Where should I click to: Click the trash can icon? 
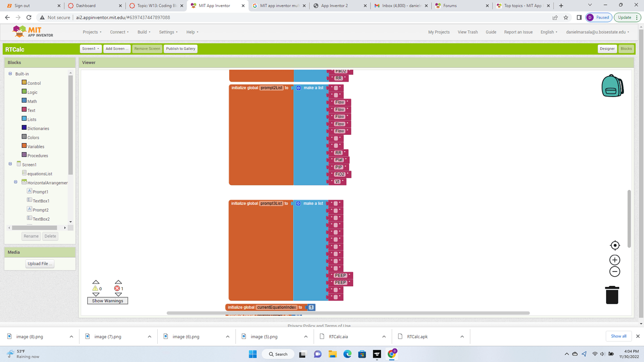coord(612,295)
